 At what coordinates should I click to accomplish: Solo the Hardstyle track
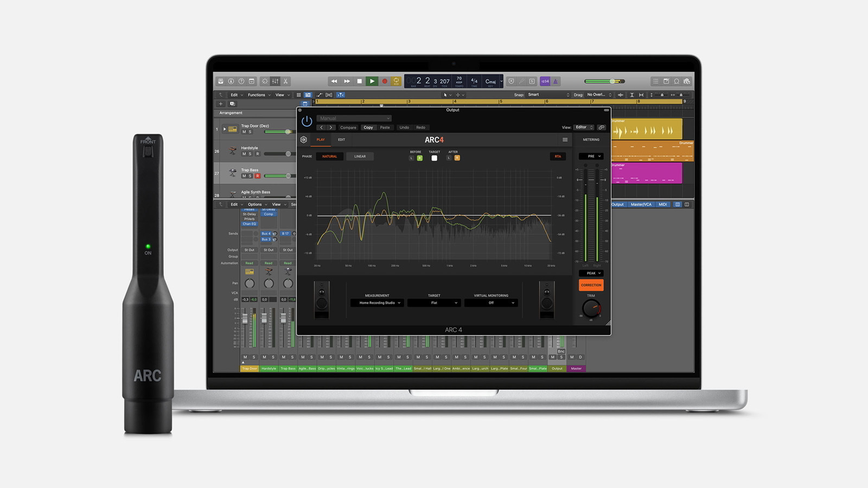250,154
